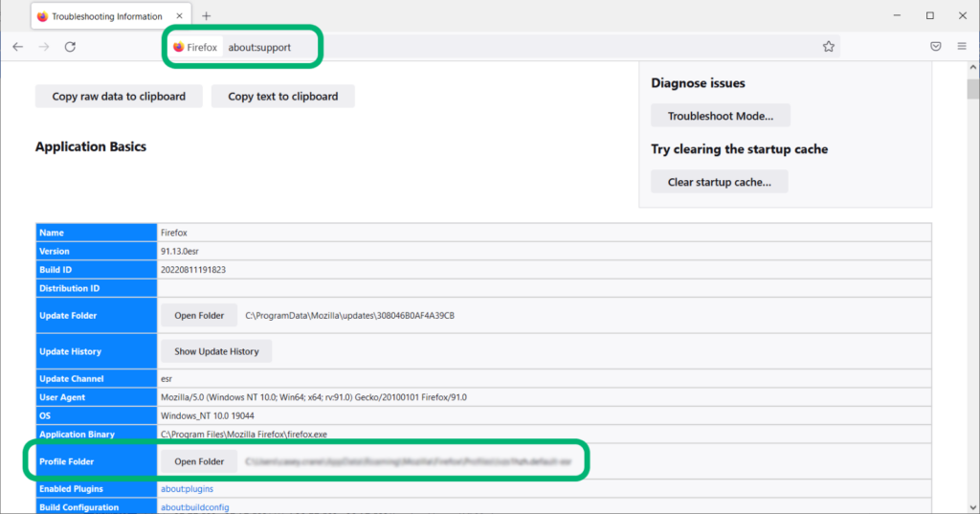
Task: Open Folder for Update Folder row
Action: pos(199,315)
